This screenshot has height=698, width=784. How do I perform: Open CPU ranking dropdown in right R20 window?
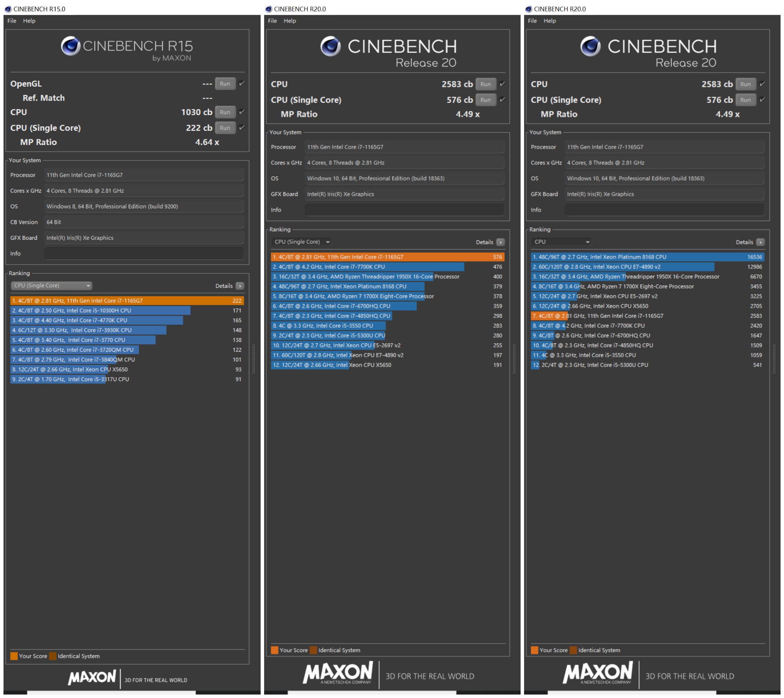(561, 242)
